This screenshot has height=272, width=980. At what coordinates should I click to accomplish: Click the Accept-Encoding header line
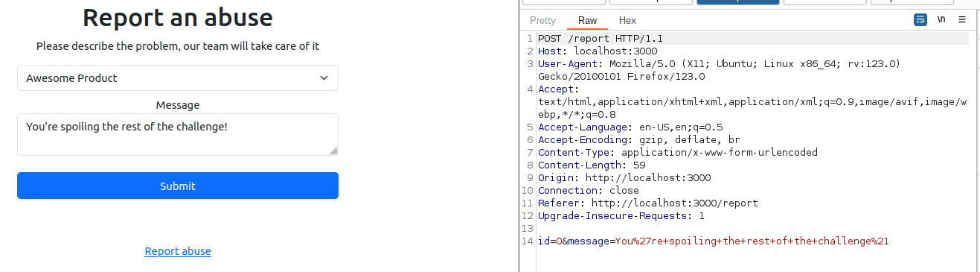(639, 139)
